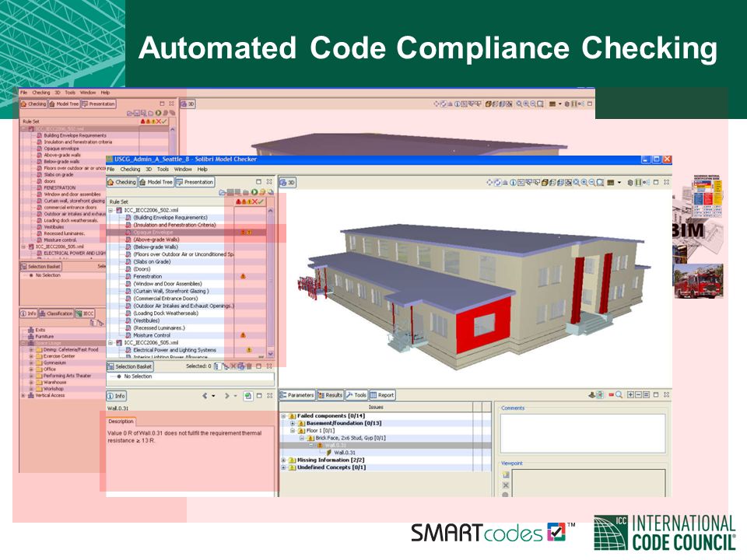
Task: Collapse the Floor 1 [0/1] node
Action: (293, 430)
